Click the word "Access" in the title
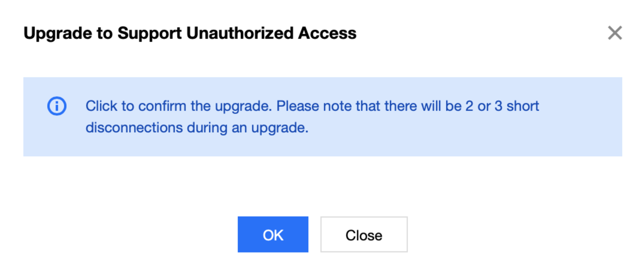The width and height of the screenshot is (644, 266). tap(327, 33)
